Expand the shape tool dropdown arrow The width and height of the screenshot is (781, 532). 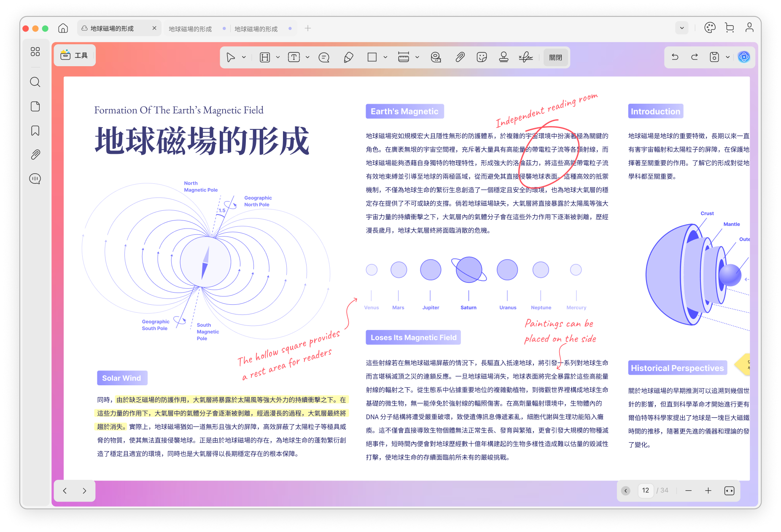[385, 57]
